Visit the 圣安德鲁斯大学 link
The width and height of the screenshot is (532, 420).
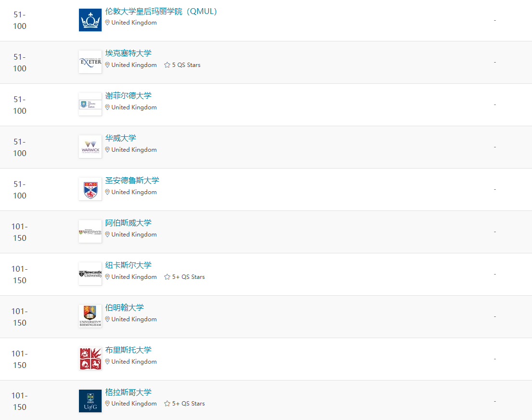pyautogui.click(x=132, y=180)
